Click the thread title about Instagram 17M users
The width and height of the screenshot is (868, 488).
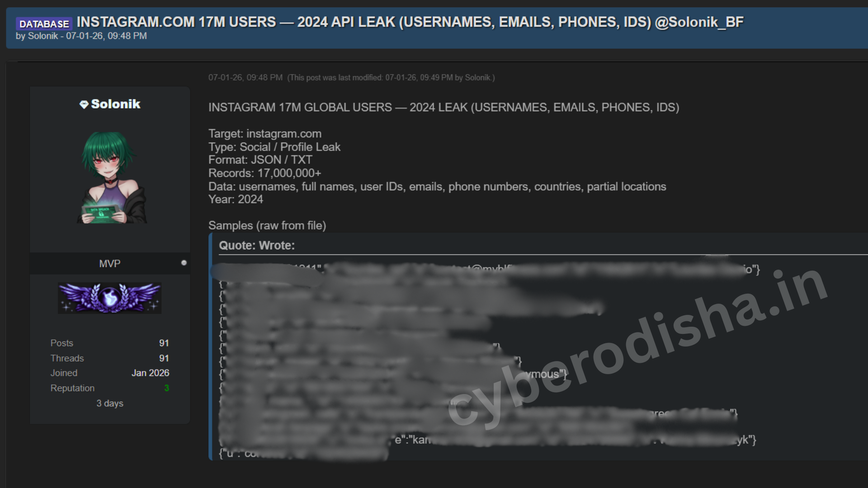pos(410,22)
